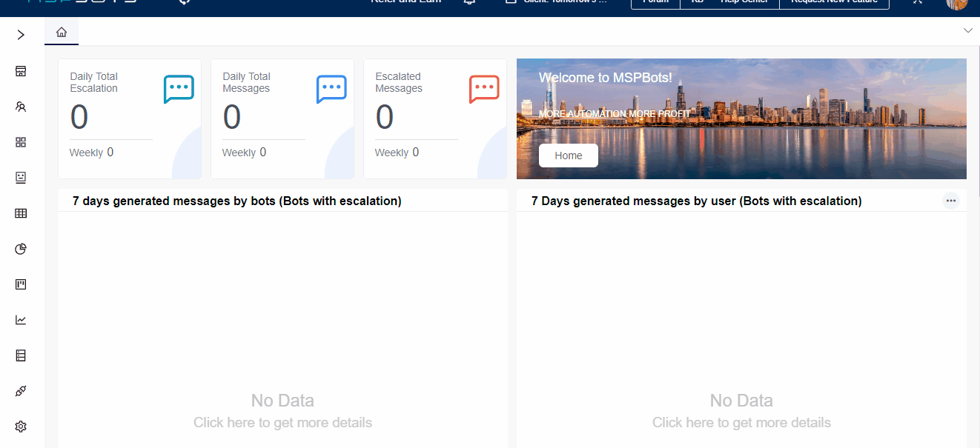Expand the tab list chevron at right
This screenshot has height=448, width=980.
pos(967,30)
